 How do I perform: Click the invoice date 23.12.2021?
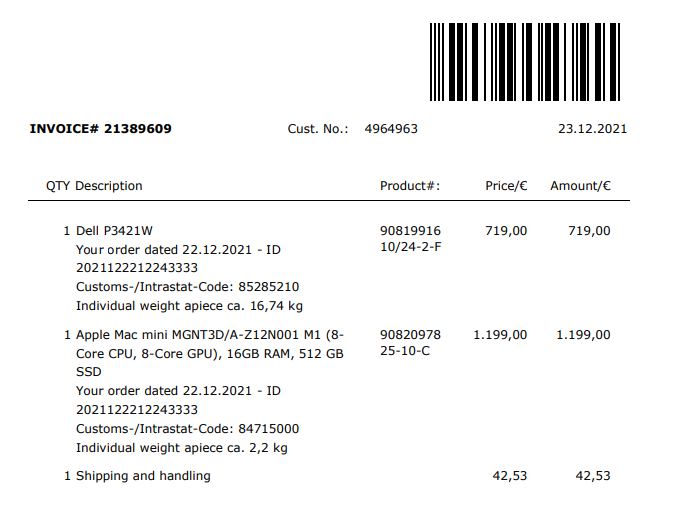tap(592, 129)
